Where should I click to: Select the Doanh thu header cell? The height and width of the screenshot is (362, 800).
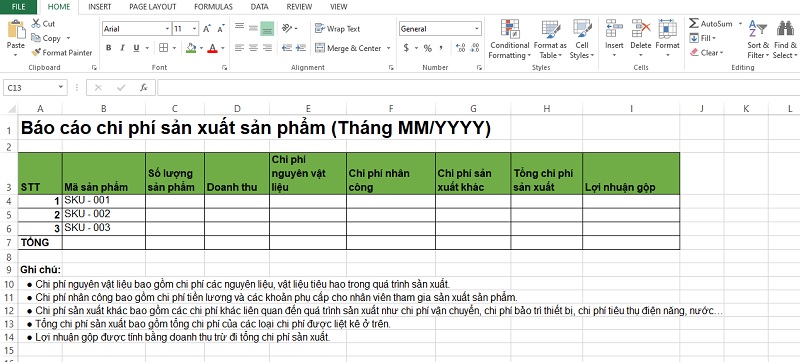(237, 173)
